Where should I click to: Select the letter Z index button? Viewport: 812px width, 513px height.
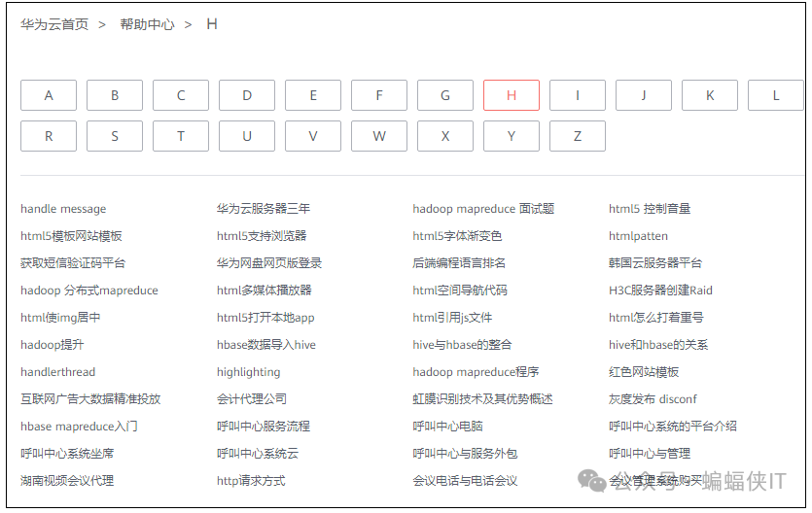click(578, 136)
